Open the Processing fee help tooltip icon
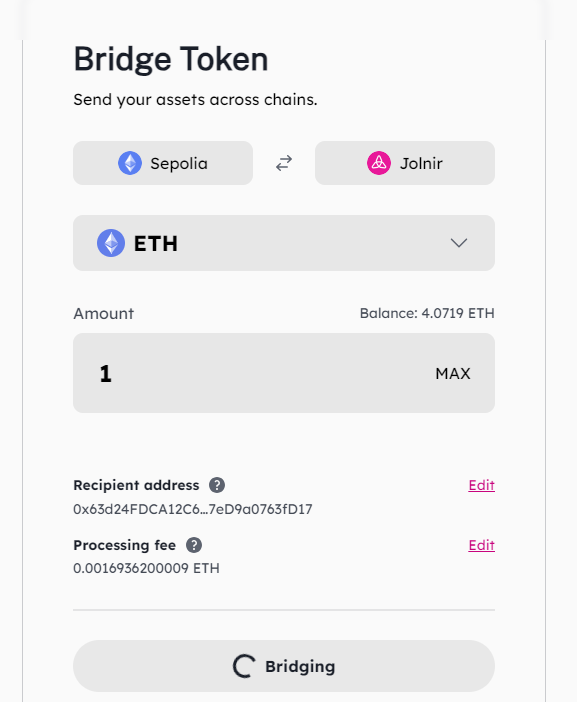 click(x=194, y=545)
